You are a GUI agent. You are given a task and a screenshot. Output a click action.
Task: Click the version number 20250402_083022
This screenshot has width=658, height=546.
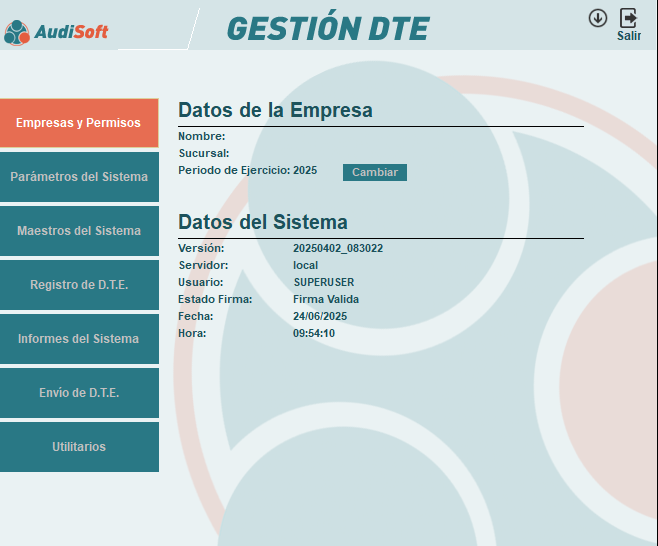coord(338,248)
